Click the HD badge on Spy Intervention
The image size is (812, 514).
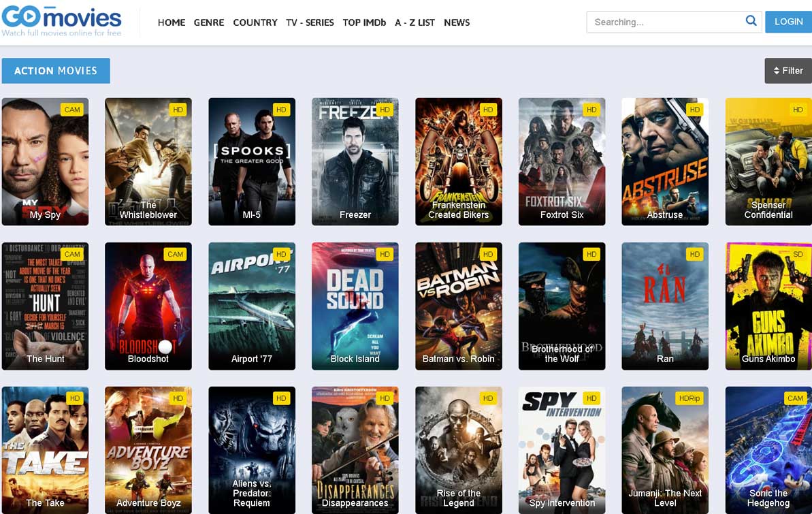(x=591, y=398)
